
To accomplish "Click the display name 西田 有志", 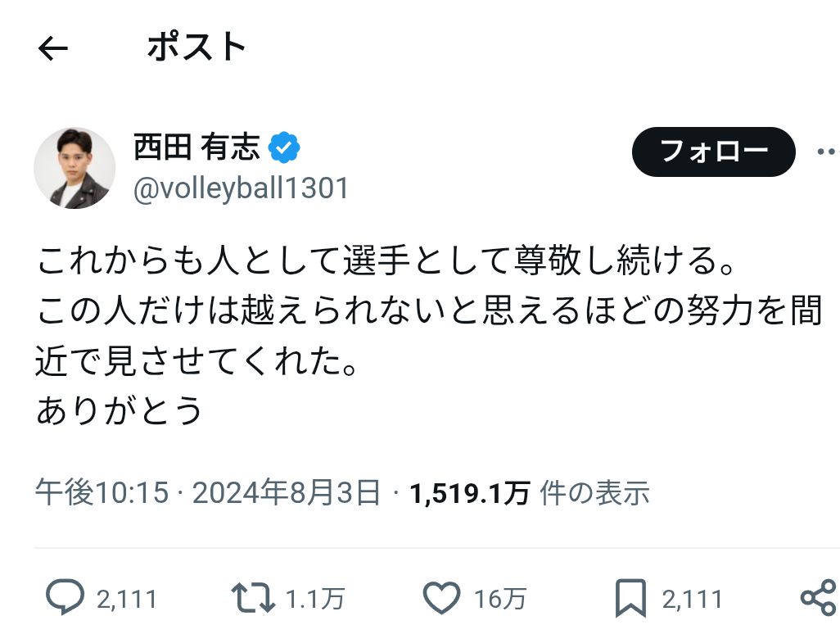I will tap(196, 147).
